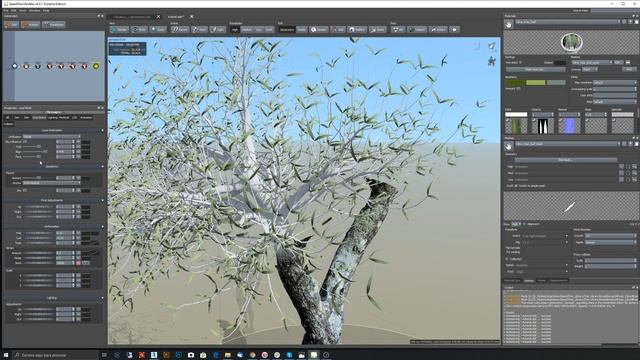Collapse the Deformation section
This screenshot has width=640, height=360.
(102, 227)
